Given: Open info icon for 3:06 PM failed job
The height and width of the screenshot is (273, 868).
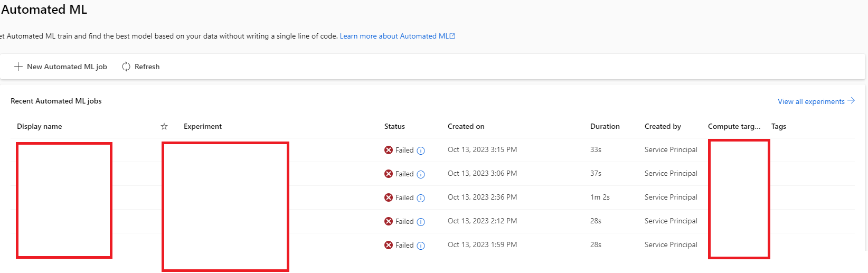Looking at the screenshot, I should coord(421,174).
